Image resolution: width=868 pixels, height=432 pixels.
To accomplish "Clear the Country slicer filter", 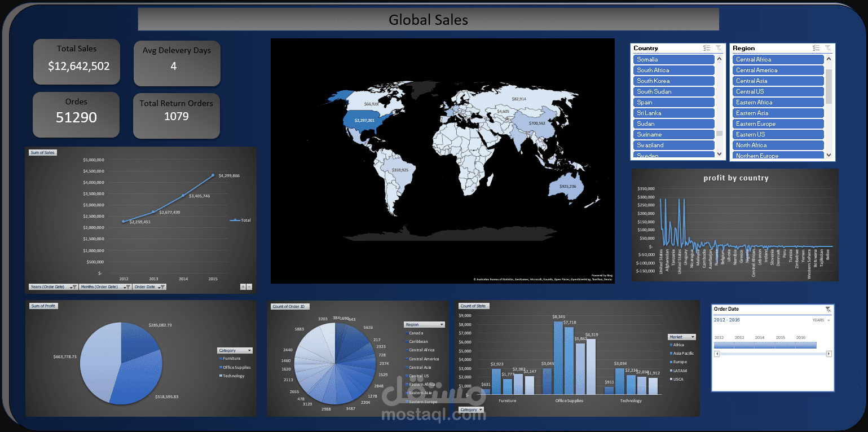I will [x=718, y=49].
